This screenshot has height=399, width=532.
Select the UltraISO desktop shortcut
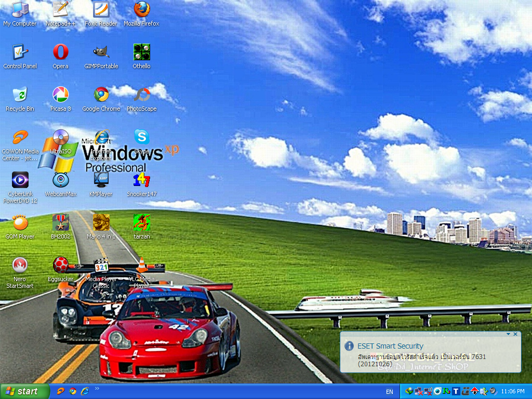[60, 142]
